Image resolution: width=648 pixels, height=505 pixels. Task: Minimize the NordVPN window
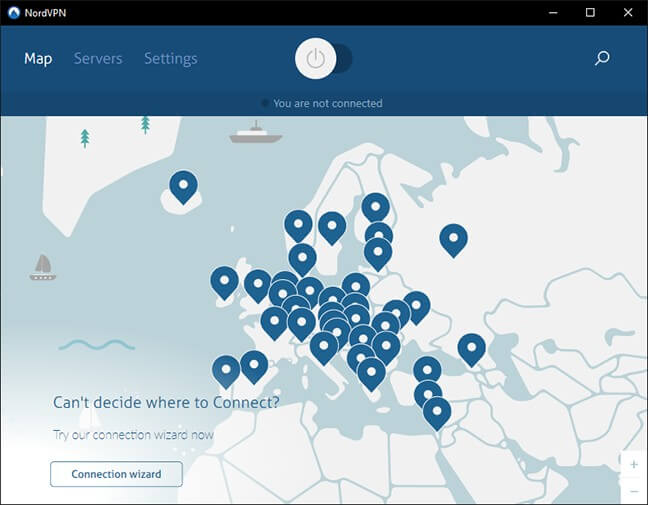[553, 13]
